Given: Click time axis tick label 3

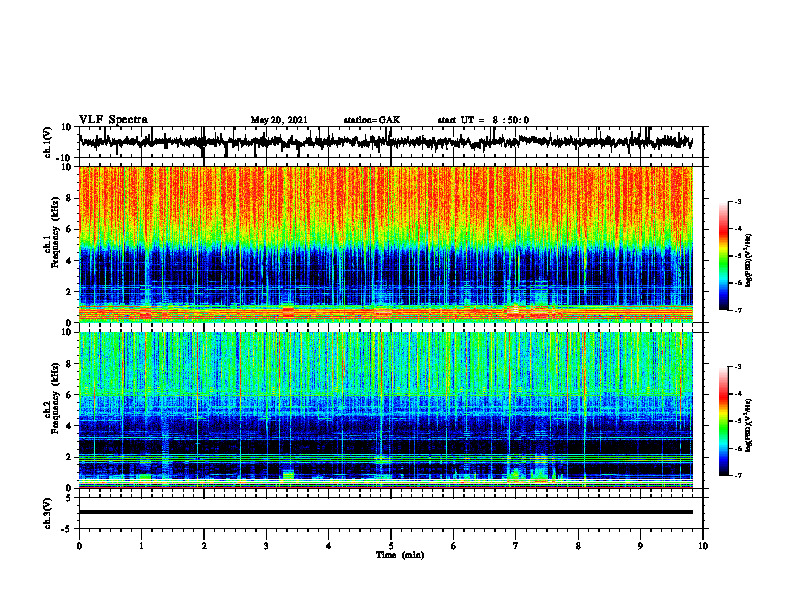Looking at the screenshot, I should tap(266, 546).
